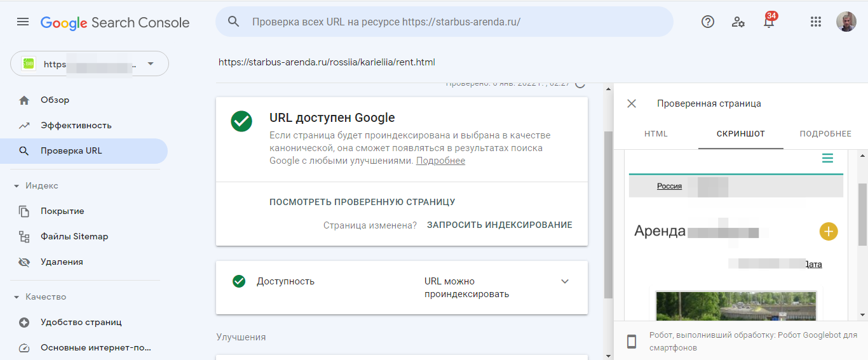This screenshot has width=868, height=360.
Task: Click the yellow plus button in screenshot
Action: click(829, 231)
